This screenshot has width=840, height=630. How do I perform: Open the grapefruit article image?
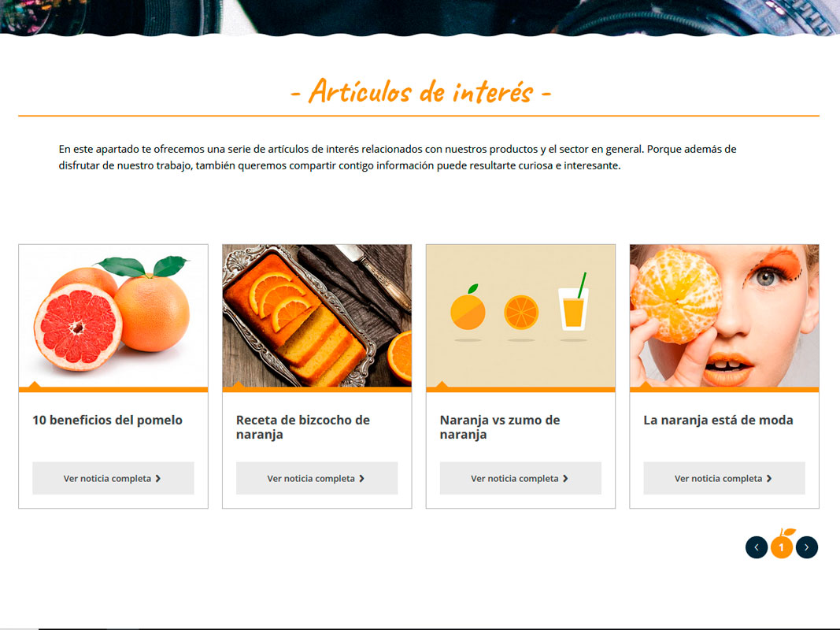pos(113,316)
